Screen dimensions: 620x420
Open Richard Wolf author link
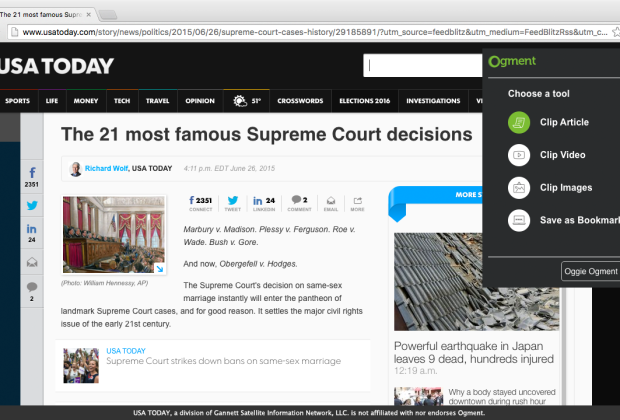[106, 168]
